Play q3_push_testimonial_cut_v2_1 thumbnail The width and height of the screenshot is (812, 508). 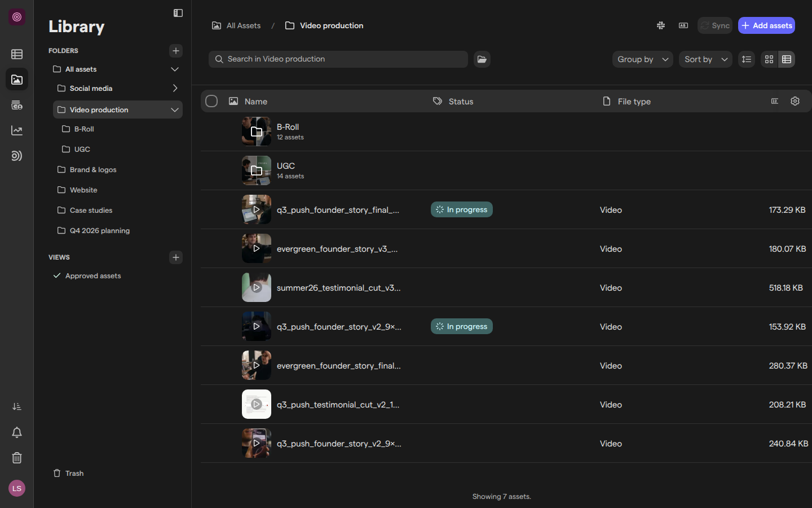pyautogui.click(x=257, y=404)
